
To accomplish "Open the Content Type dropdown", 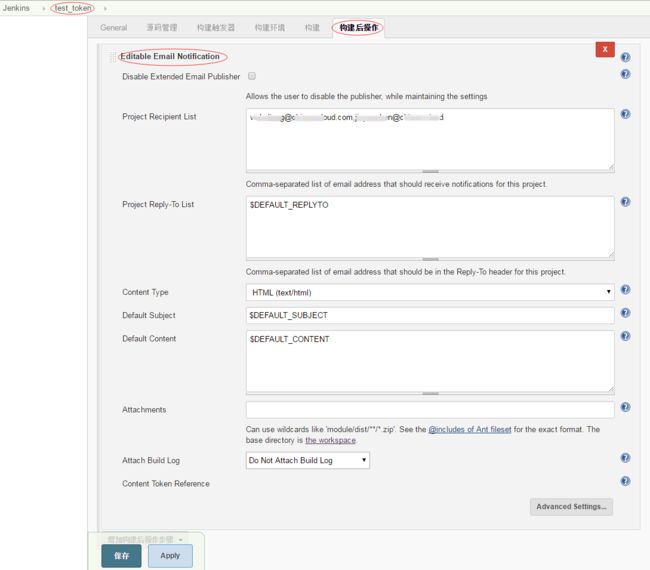I will (430, 292).
